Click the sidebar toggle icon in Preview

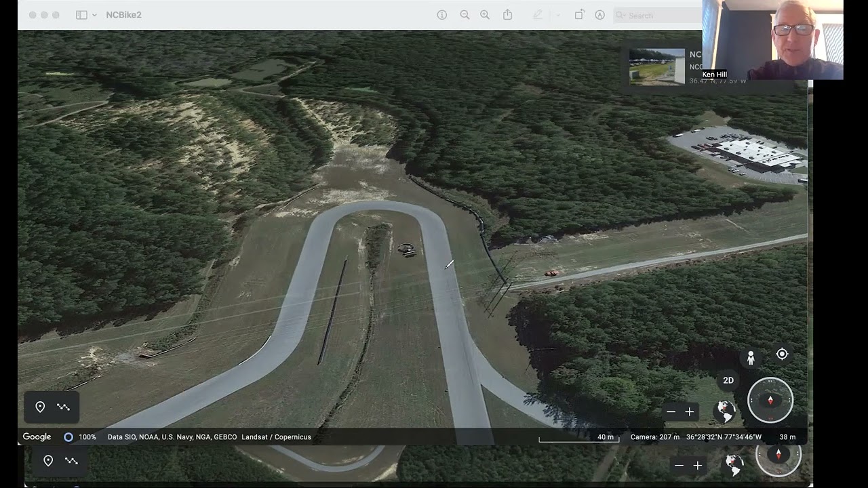coord(81,15)
